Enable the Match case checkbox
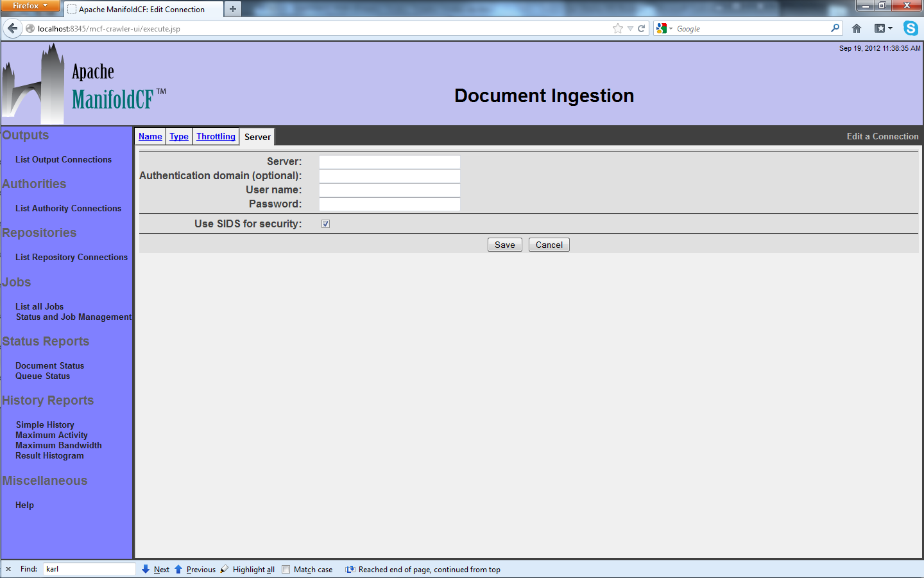The image size is (924, 578). point(286,569)
